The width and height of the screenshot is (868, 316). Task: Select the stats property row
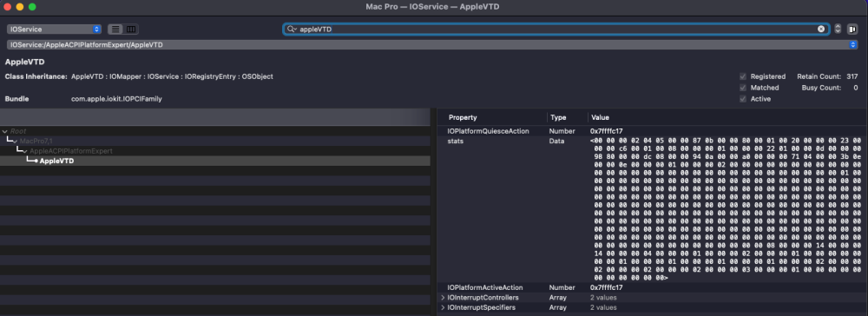click(x=653, y=210)
